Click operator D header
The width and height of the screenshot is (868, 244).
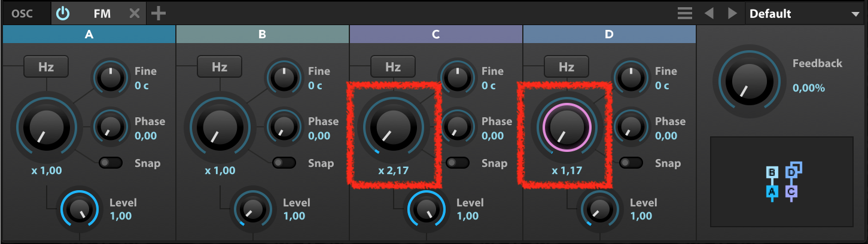(x=609, y=35)
